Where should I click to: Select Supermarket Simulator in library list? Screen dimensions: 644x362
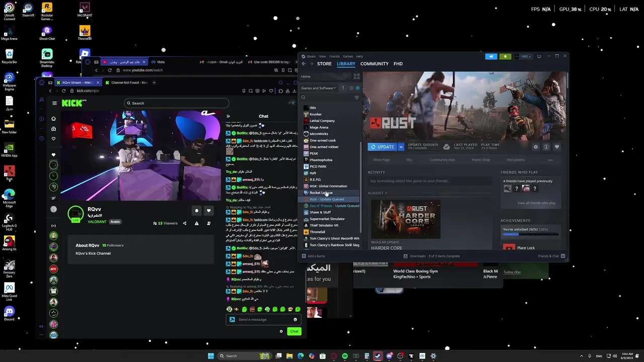[x=327, y=219]
